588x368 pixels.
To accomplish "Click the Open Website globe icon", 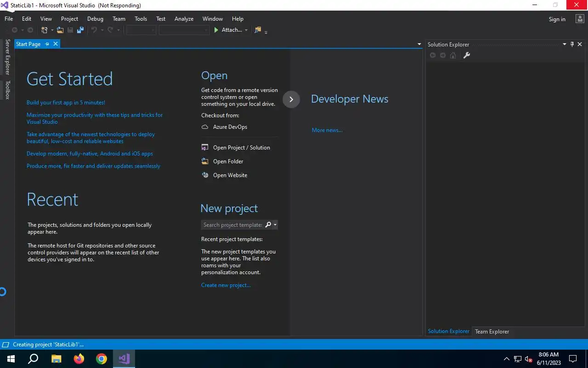I will click(205, 175).
